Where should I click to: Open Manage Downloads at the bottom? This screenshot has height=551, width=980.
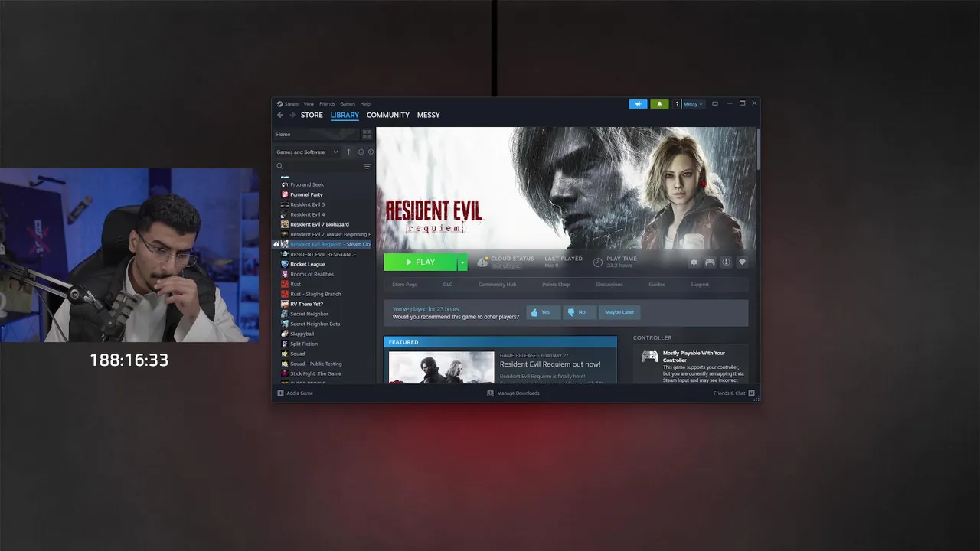[x=513, y=393]
